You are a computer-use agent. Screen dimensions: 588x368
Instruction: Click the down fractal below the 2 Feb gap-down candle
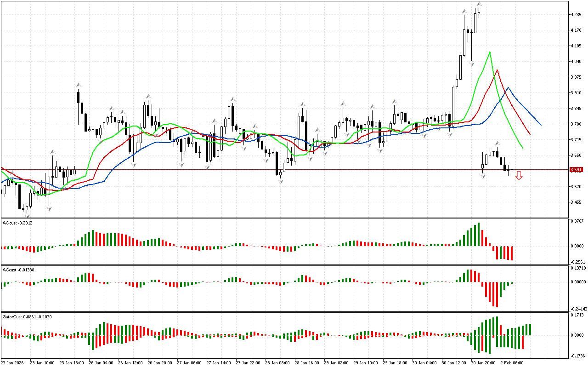[x=483, y=177]
